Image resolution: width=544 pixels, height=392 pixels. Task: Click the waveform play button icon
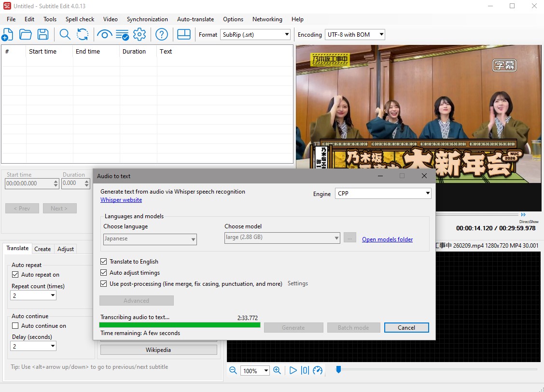pos(293,370)
